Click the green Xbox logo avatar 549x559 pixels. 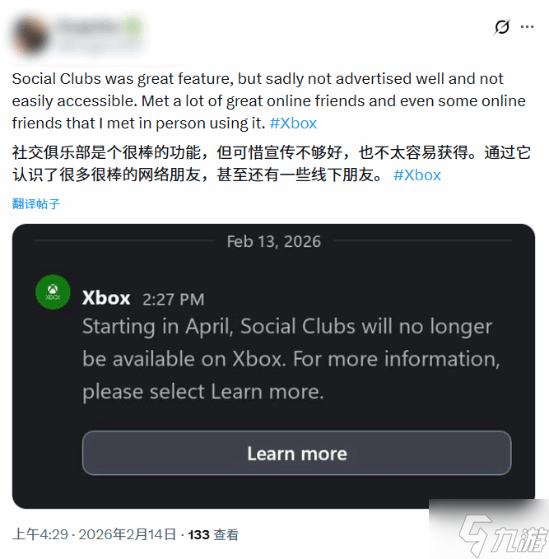[x=53, y=292]
